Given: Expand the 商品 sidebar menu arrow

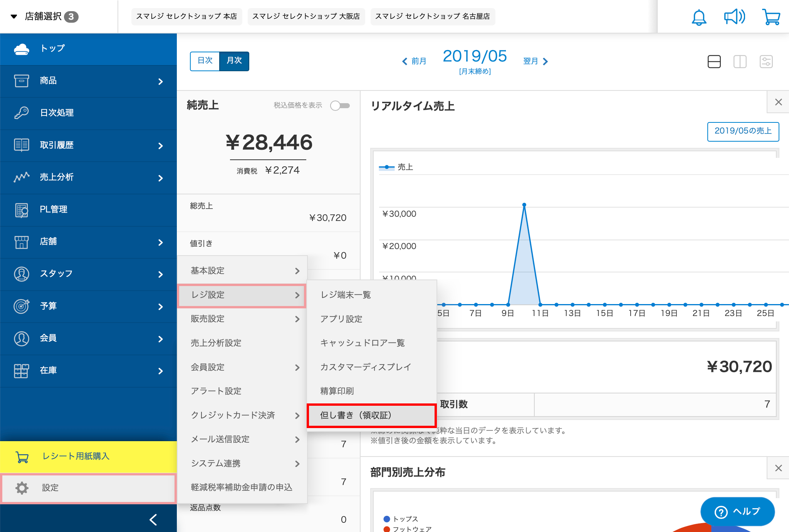Looking at the screenshot, I should pos(161,81).
